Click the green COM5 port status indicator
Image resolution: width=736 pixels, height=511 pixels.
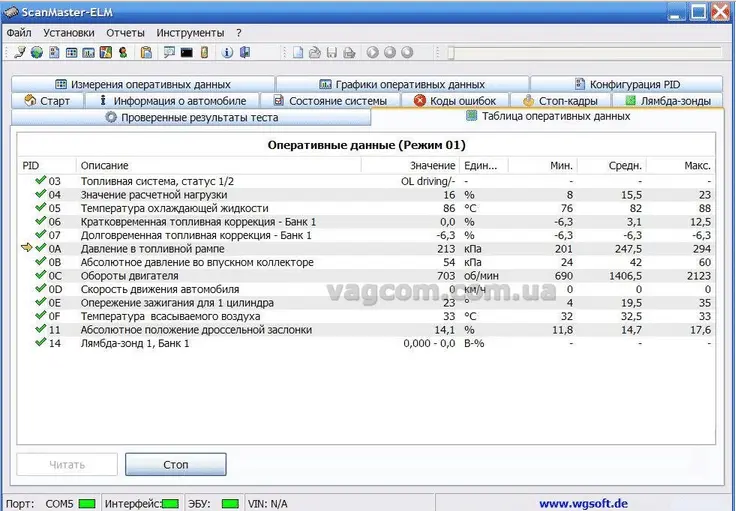click(x=87, y=504)
